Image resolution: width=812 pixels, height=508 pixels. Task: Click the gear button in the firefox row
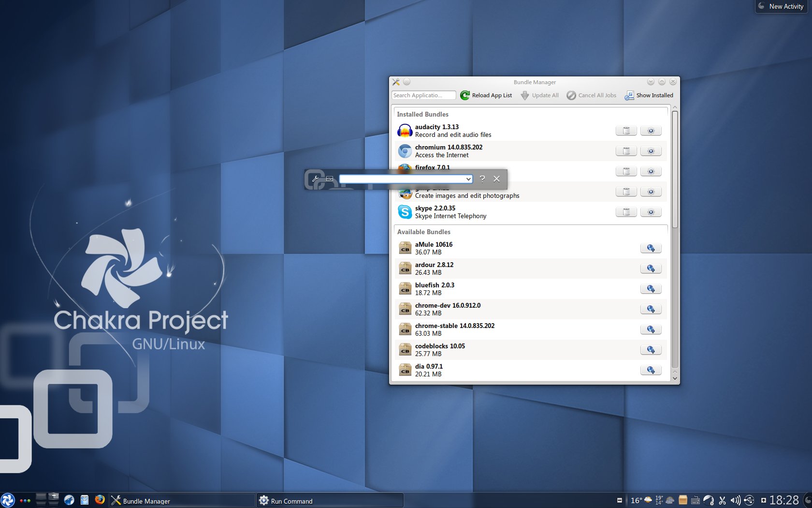click(x=651, y=171)
